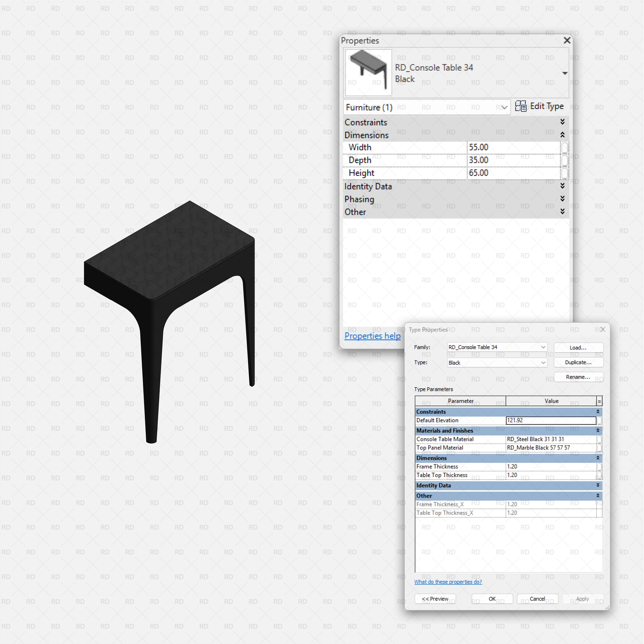Viewport: 644px width, 644px height.
Task: Toggle the Height associate parameter box
Action: tap(564, 173)
